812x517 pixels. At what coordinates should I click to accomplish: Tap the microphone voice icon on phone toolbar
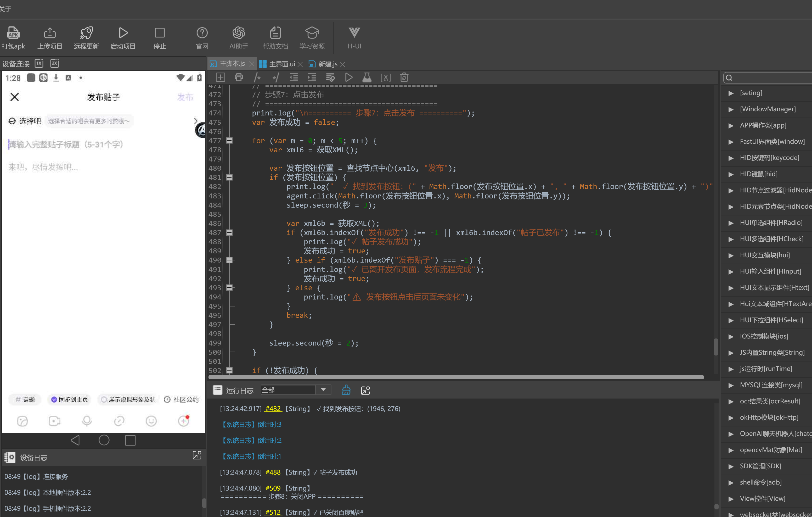(x=87, y=421)
